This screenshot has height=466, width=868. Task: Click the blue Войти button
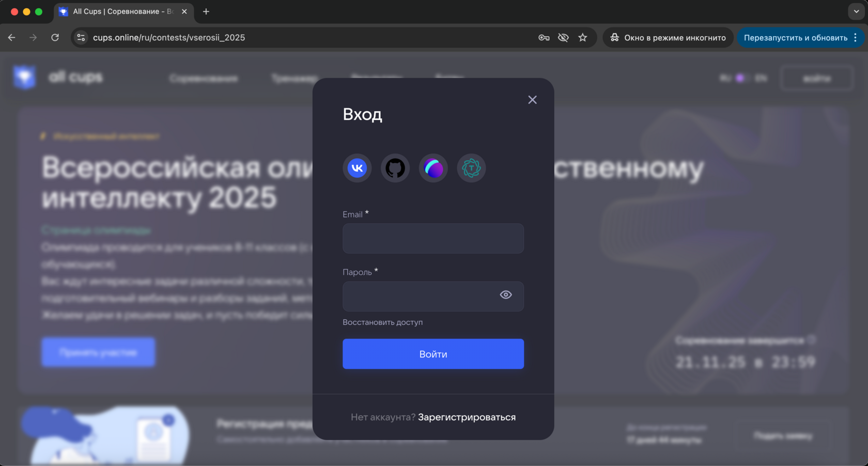coord(433,354)
